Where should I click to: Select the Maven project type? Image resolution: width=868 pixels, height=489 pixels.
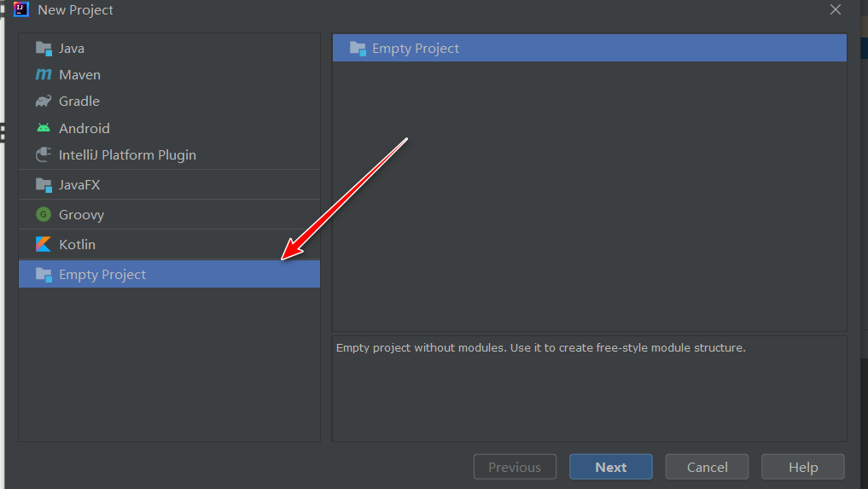(x=169, y=75)
